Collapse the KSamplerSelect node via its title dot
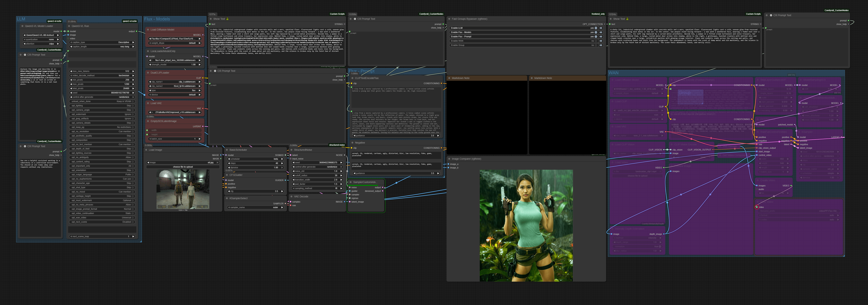Viewport: 868px width, 305px height. click(227, 198)
